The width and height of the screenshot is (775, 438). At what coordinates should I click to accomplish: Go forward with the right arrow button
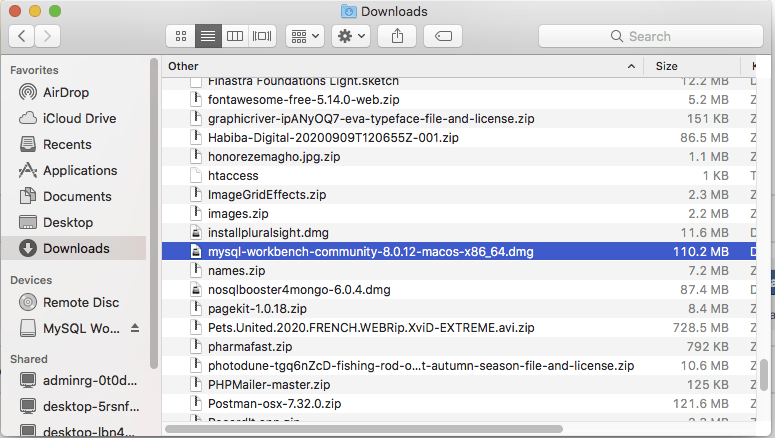tap(47, 36)
